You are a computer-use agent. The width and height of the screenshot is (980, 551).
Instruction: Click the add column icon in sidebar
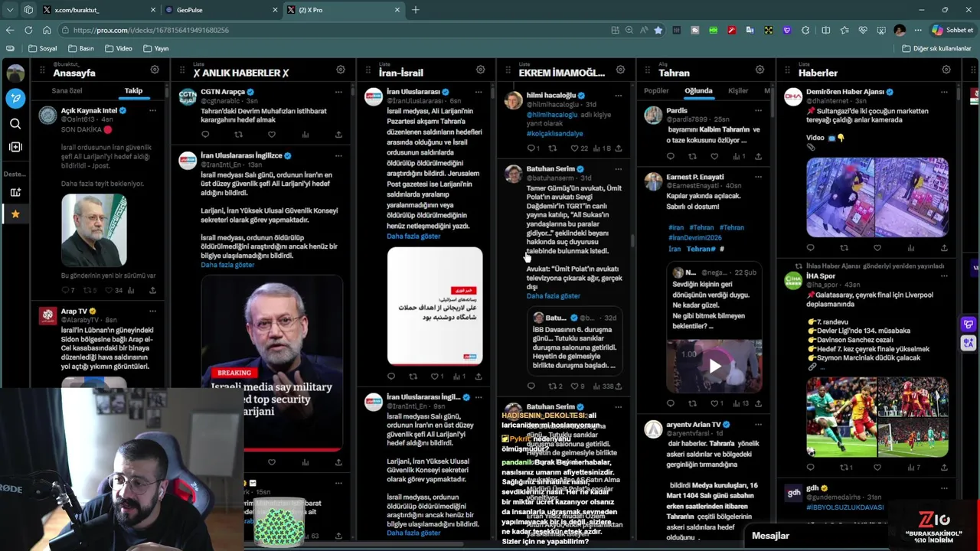click(15, 147)
